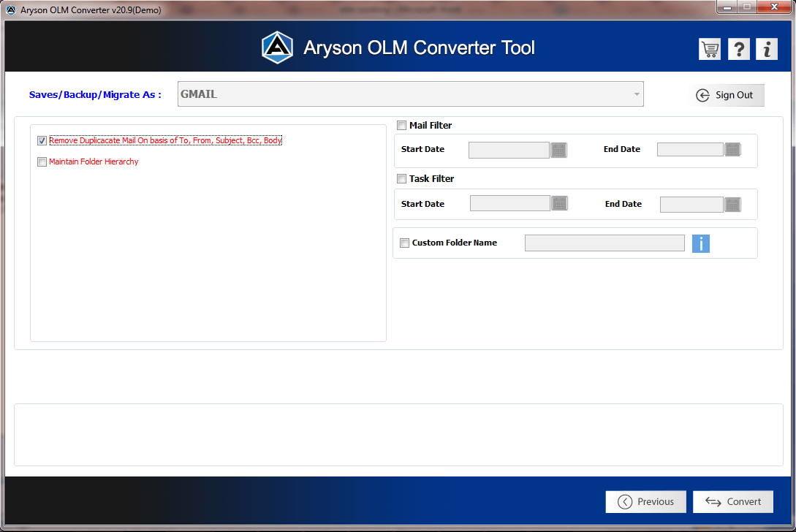Open the question mark help icon
This screenshot has height=532, width=796.
pyautogui.click(x=739, y=49)
